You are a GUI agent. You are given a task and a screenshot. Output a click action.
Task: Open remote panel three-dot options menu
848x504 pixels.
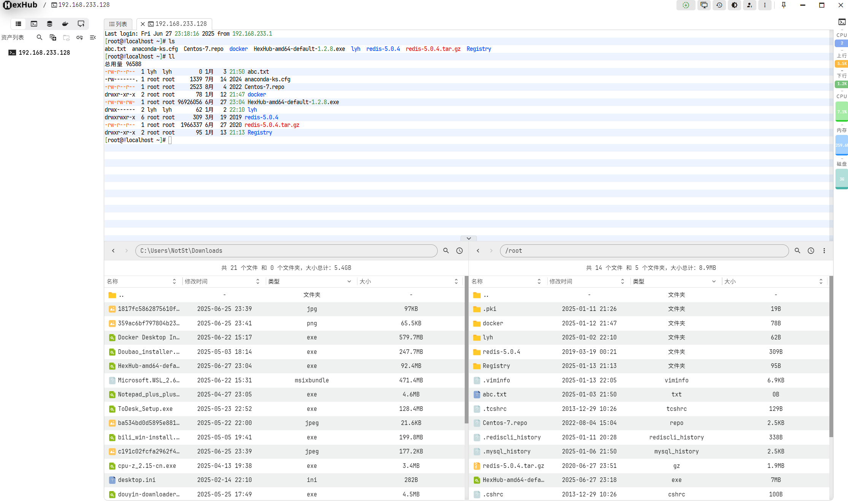[x=824, y=250]
